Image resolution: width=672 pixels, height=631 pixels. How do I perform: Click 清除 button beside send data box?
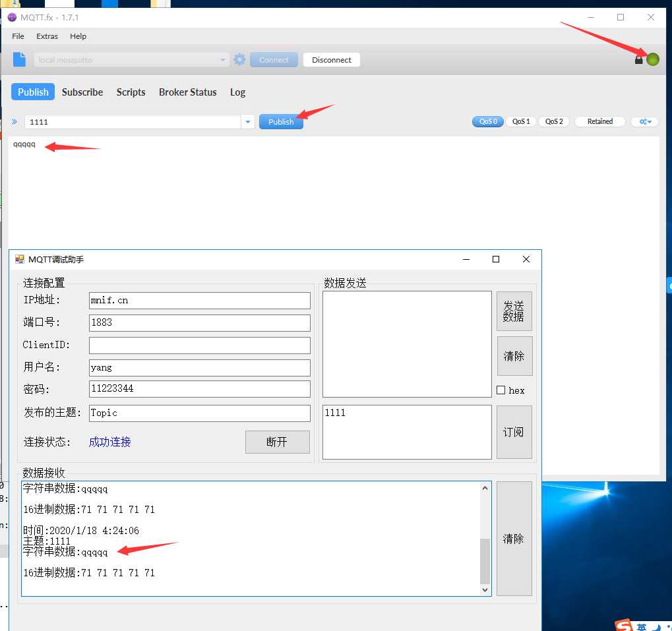point(514,356)
